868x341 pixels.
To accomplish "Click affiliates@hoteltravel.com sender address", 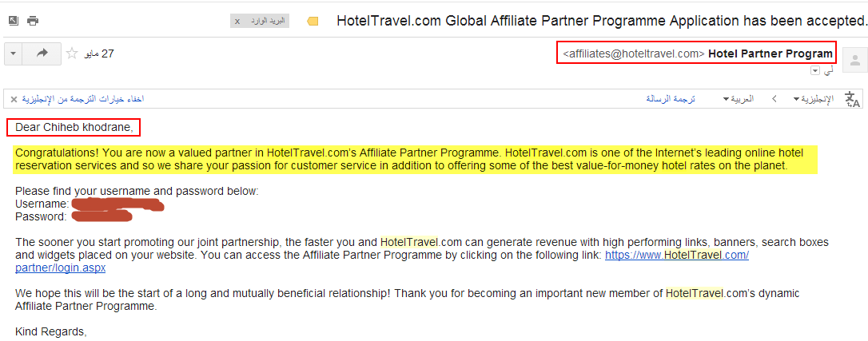I will (634, 54).
